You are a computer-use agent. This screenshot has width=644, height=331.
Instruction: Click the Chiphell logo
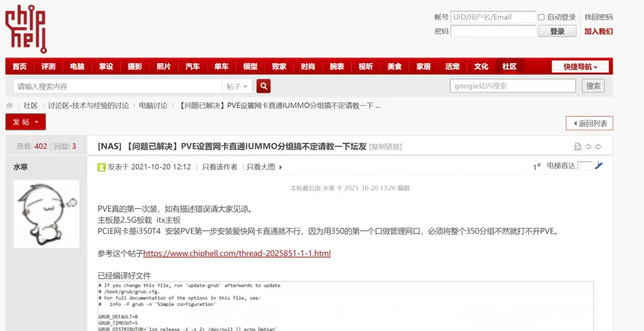click(26, 28)
